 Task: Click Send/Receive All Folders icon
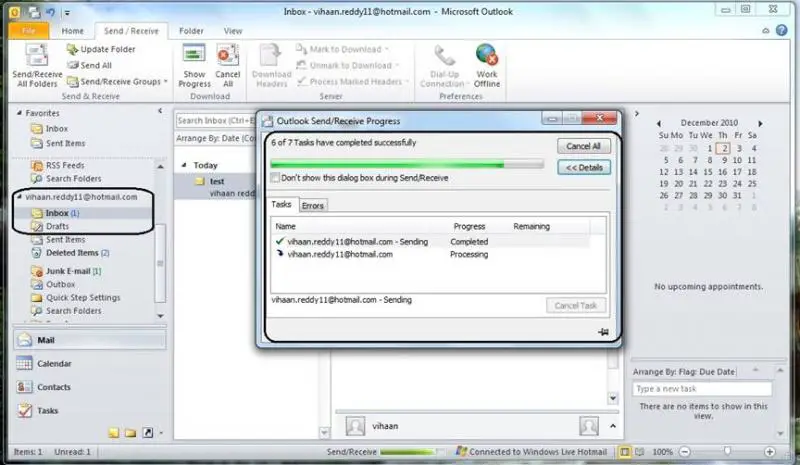(x=37, y=56)
